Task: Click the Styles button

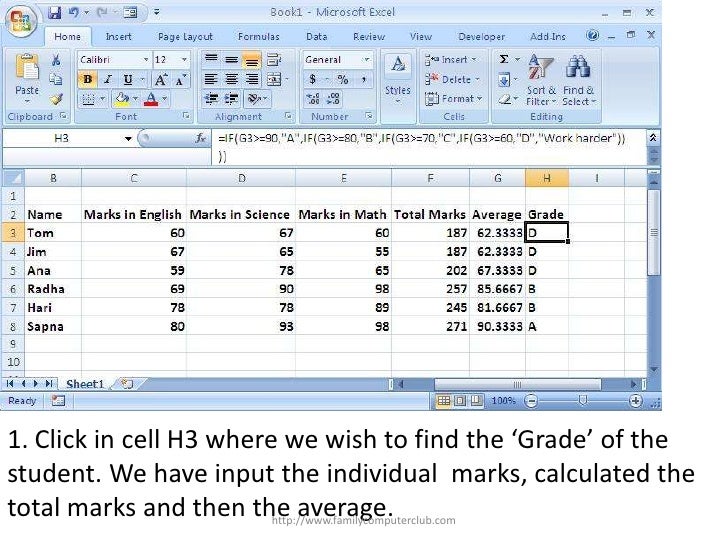Action: tap(398, 79)
